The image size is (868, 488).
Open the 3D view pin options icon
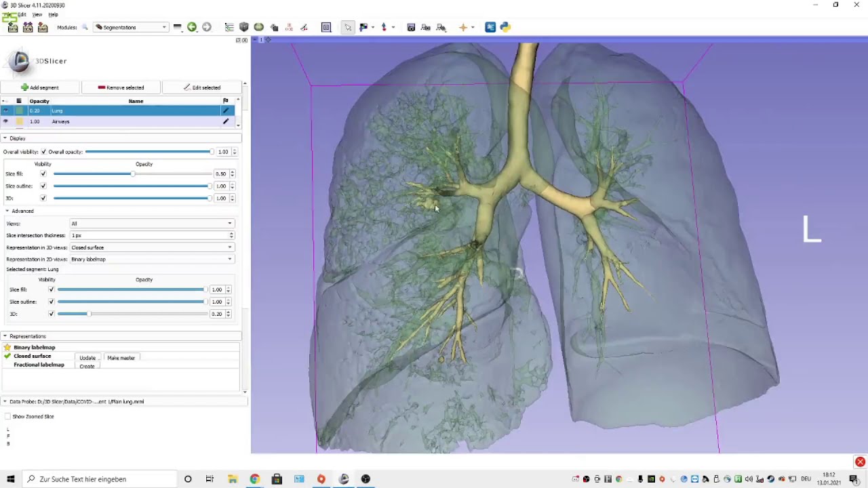coord(255,40)
